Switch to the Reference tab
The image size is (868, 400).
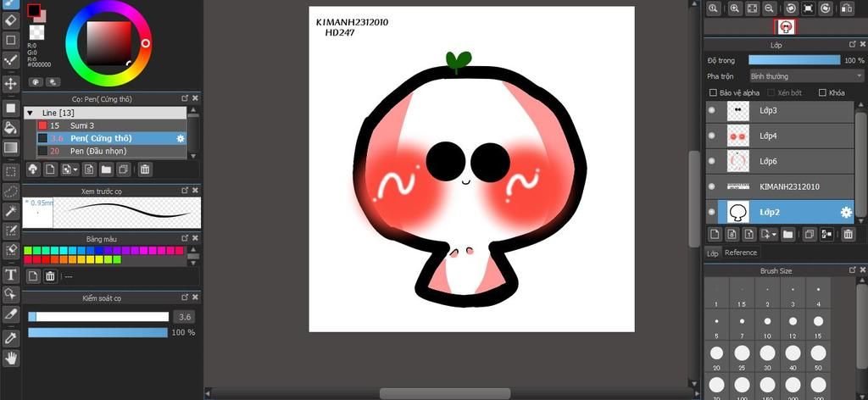[x=741, y=253]
